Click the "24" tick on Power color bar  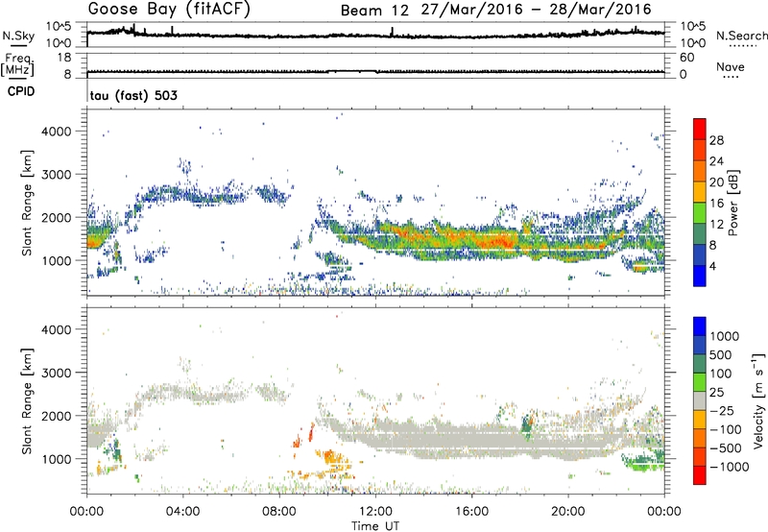716,161
